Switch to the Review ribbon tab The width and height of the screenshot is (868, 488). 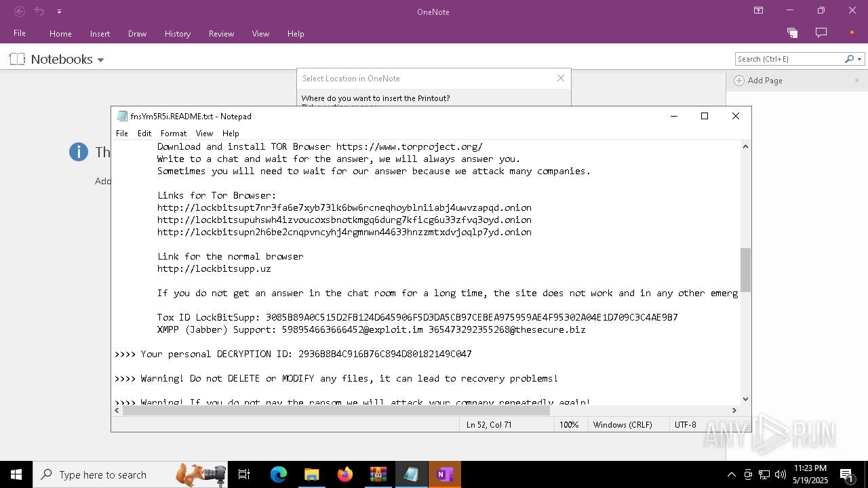221,33
